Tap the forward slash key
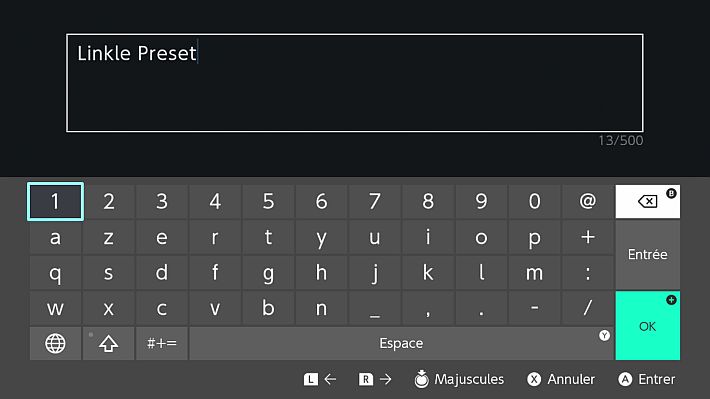 click(x=587, y=308)
